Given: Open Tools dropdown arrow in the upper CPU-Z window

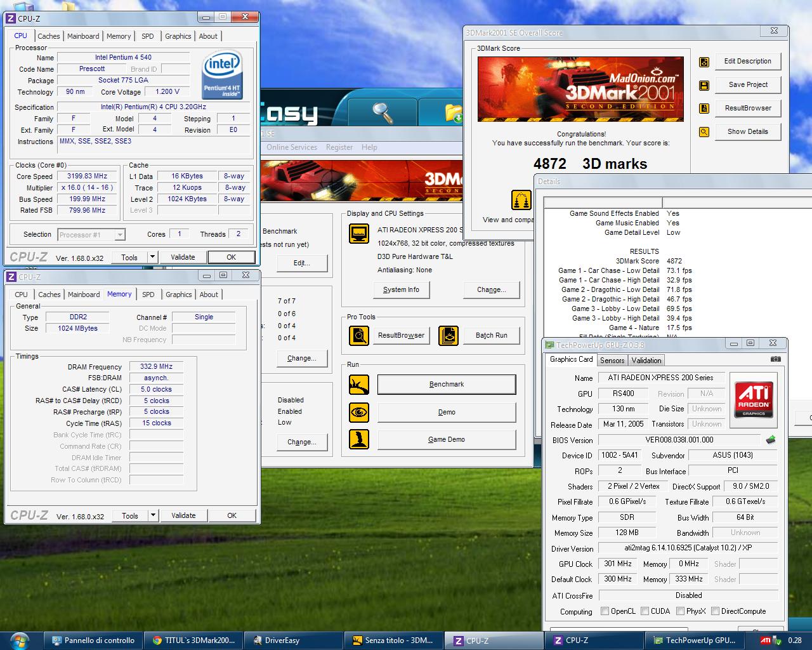Looking at the screenshot, I should point(152,257).
